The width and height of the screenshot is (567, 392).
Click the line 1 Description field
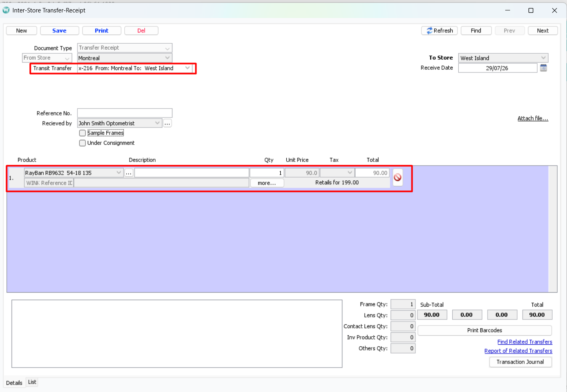click(192, 173)
